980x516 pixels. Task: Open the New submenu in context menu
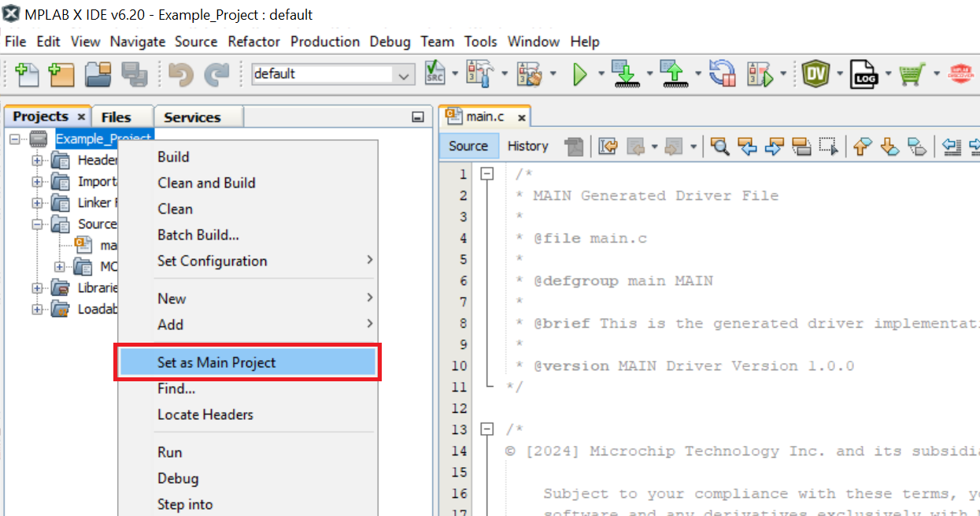tap(247, 299)
